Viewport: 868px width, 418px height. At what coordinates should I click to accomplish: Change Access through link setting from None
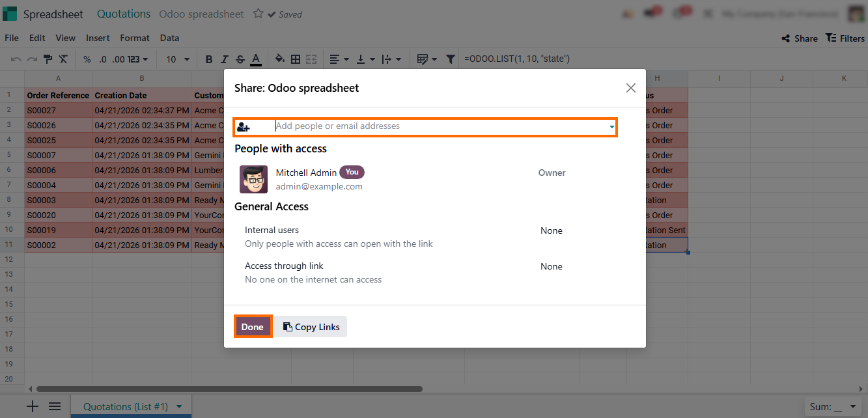tap(551, 266)
